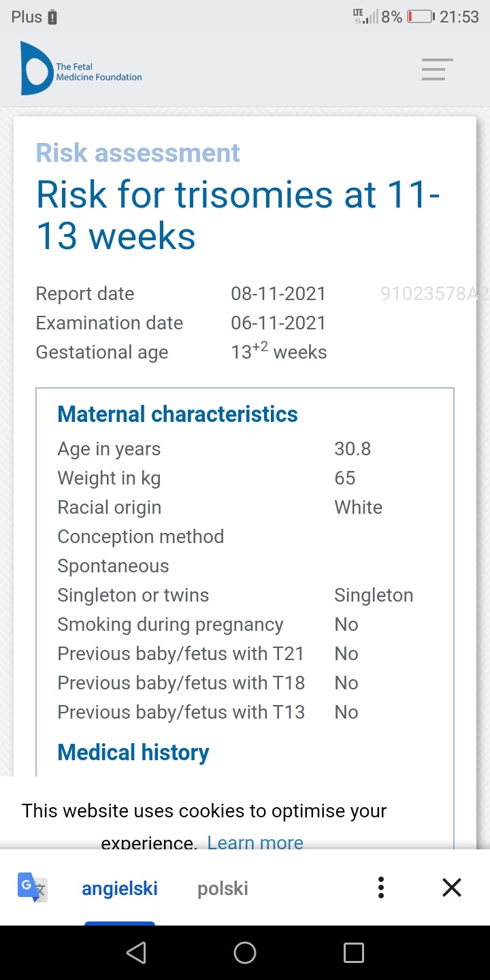Open translate bar three-dot options menu

tap(381, 887)
